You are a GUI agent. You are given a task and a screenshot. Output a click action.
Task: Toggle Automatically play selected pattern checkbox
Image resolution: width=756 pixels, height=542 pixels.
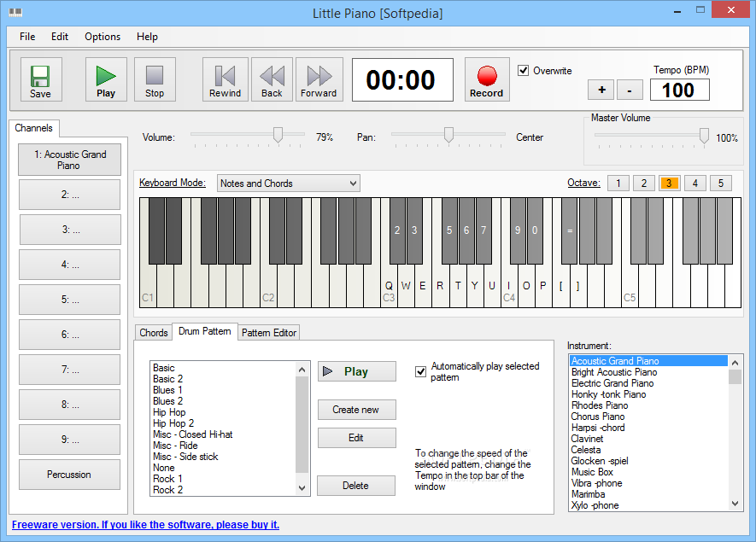tap(420, 371)
